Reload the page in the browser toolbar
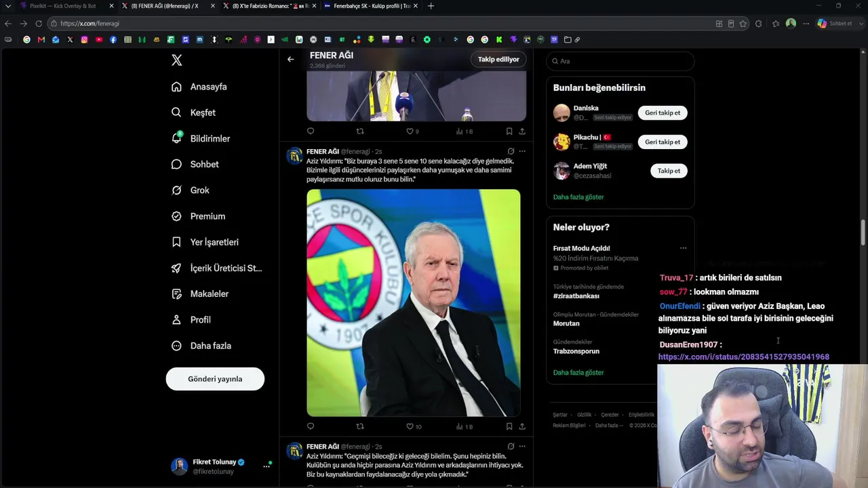 click(x=39, y=24)
